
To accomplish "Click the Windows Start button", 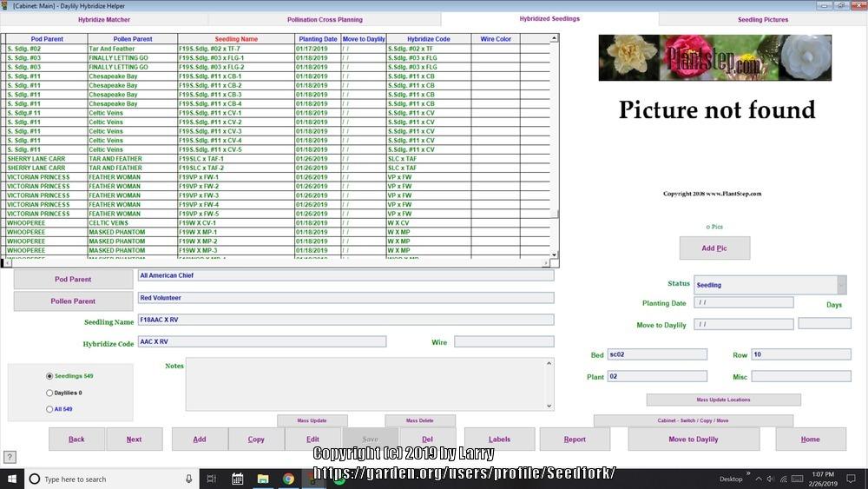I will point(10,479).
